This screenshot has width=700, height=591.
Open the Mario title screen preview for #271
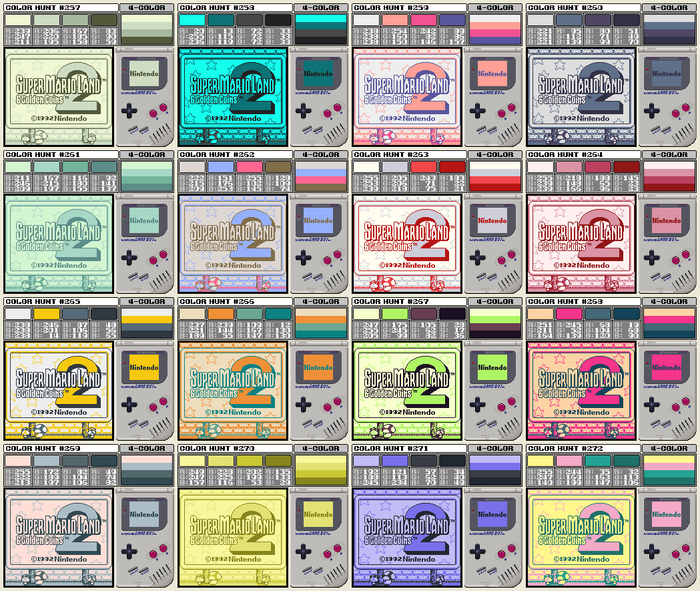406,538
